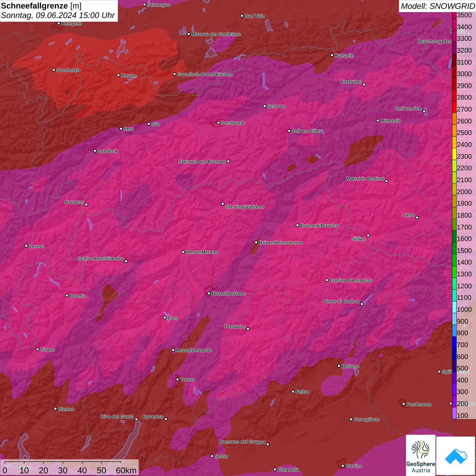Click the 100 m violet legend swatch
The image size is (476, 476).
[454, 413]
